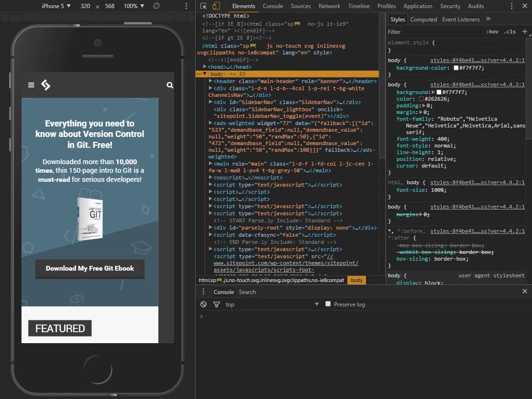The width and height of the screenshot is (532, 399).
Task: Open the console drawer kebab menu
Action: pos(203,292)
